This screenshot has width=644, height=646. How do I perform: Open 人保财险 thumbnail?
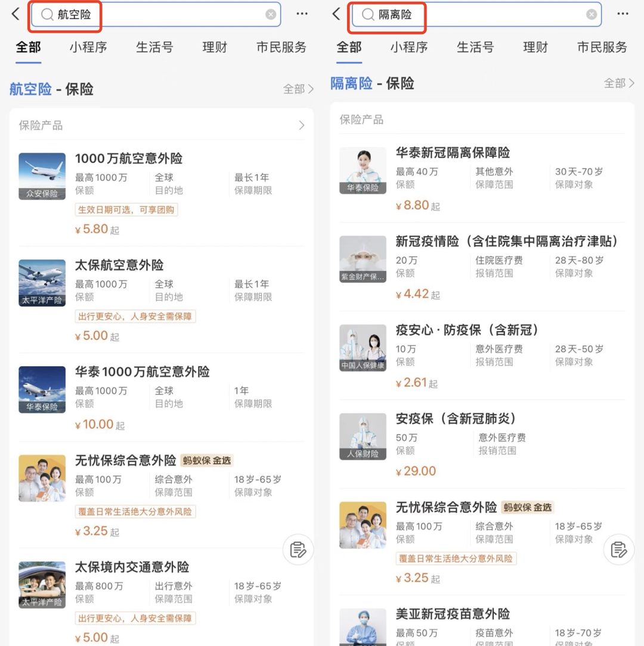click(363, 437)
